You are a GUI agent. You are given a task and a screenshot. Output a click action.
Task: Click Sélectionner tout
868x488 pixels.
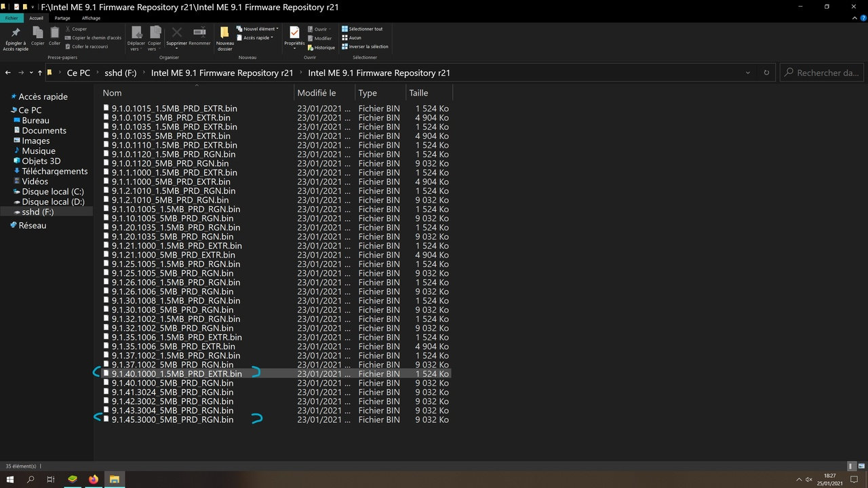click(x=362, y=29)
